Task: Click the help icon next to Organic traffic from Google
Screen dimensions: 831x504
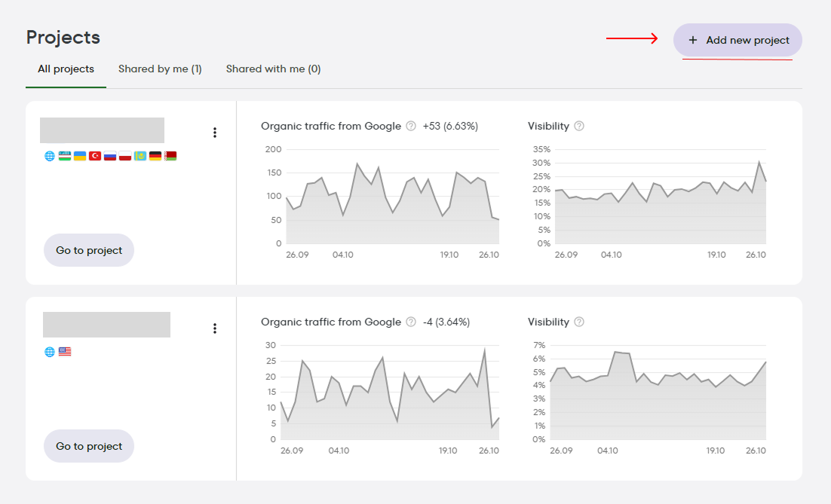Action: (410, 126)
